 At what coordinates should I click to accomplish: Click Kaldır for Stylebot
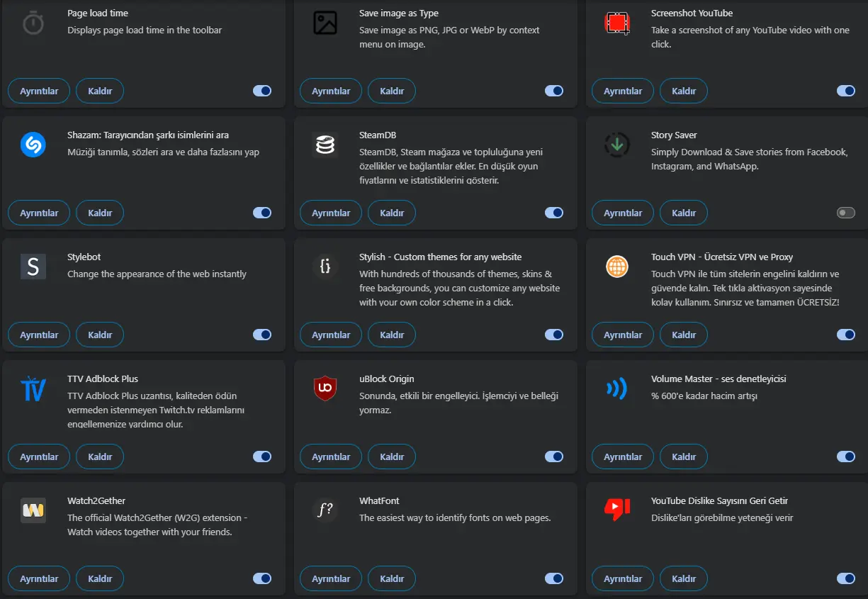click(x=100, y=335)
